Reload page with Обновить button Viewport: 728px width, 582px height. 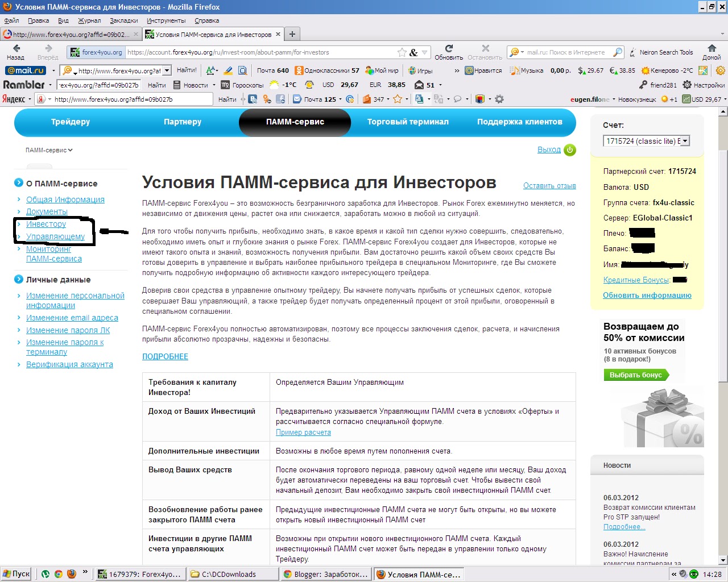449,52
